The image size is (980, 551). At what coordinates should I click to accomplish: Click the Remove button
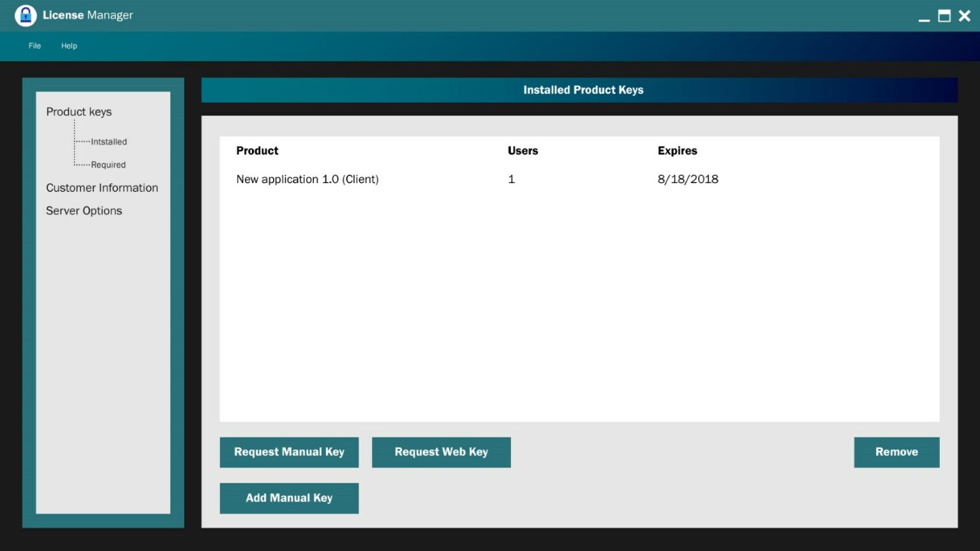coord(896,452)
